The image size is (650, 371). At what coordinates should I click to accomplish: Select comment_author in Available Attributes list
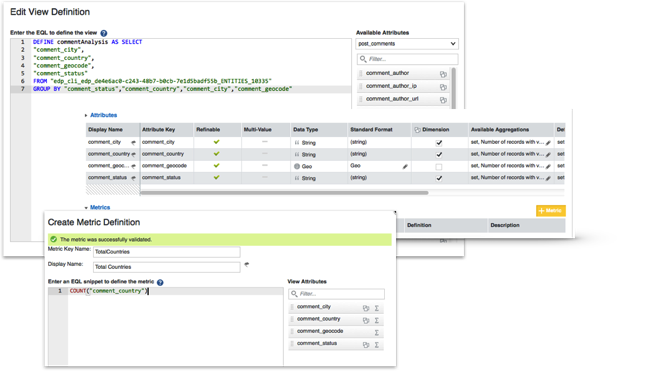tap(402, 73)
